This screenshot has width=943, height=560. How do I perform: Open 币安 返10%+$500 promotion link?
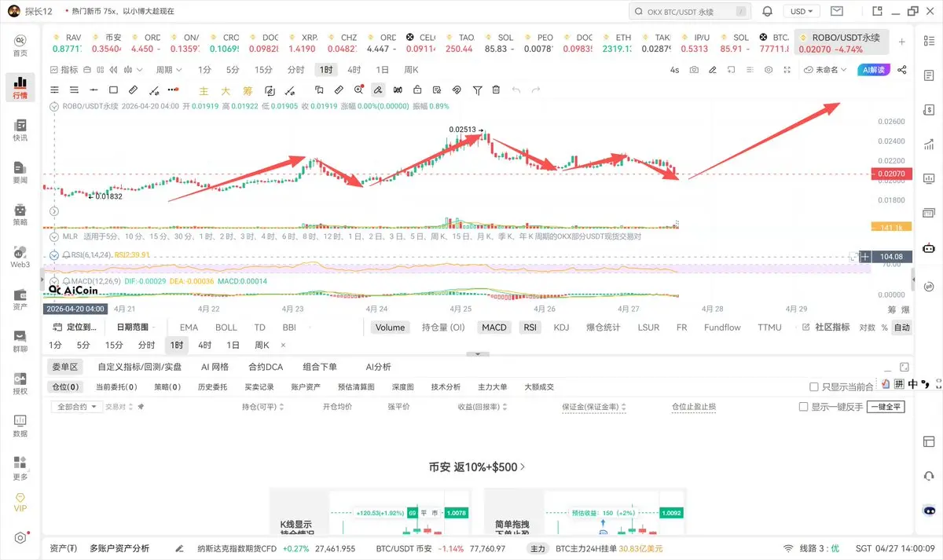[x=477, y=467]
